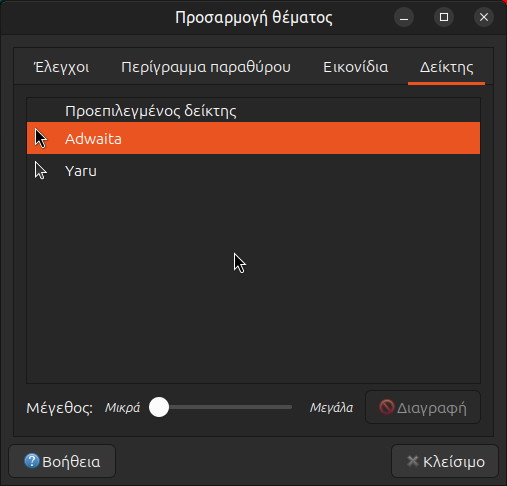Maximize the theme customization window

click(444, 17)
